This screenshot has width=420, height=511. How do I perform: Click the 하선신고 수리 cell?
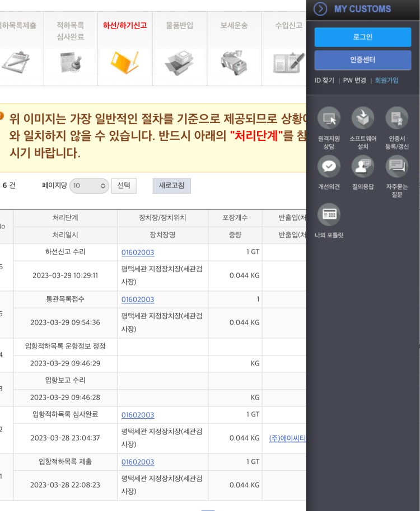pyautogui.click(x=65, y=252)
